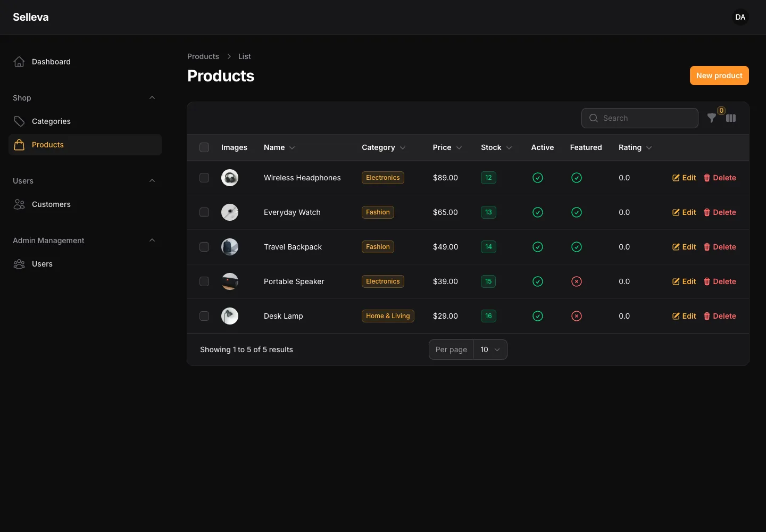Sort table by Category column
The image size is (766, 532).
(x=384, y=147)
